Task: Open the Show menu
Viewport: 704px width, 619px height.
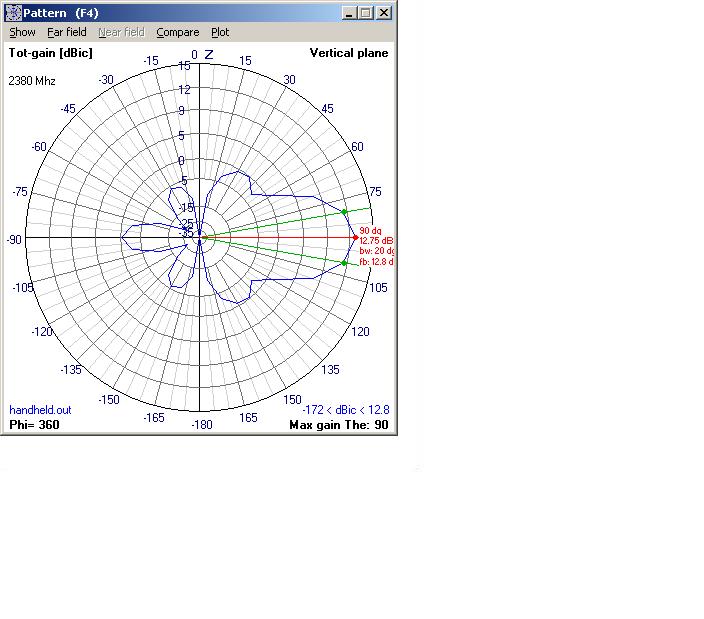Action: click(x=22, y=32)
